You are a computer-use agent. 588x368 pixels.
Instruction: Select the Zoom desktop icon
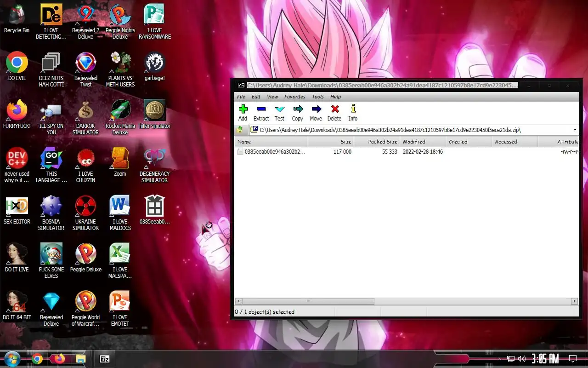coord(120,162)
